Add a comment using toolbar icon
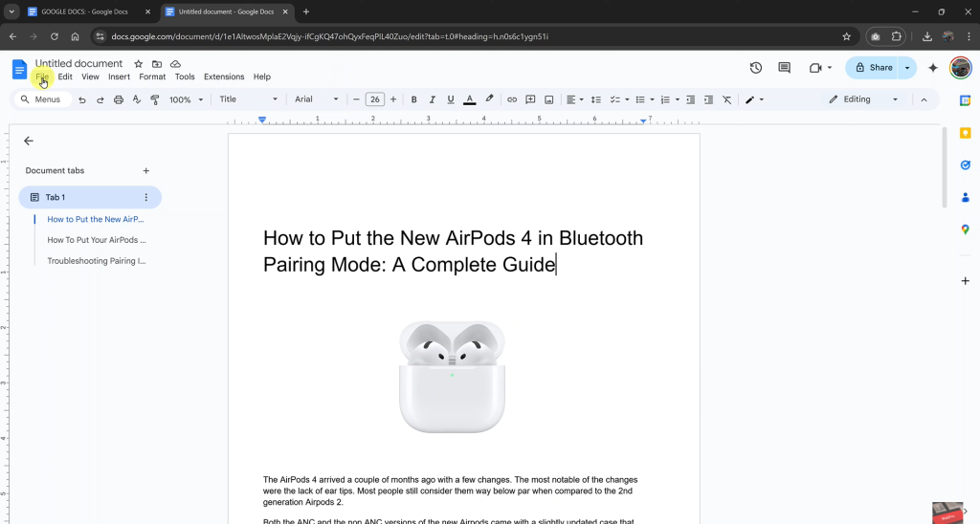This screenshot has width=980, height=524. click(530, 99)
